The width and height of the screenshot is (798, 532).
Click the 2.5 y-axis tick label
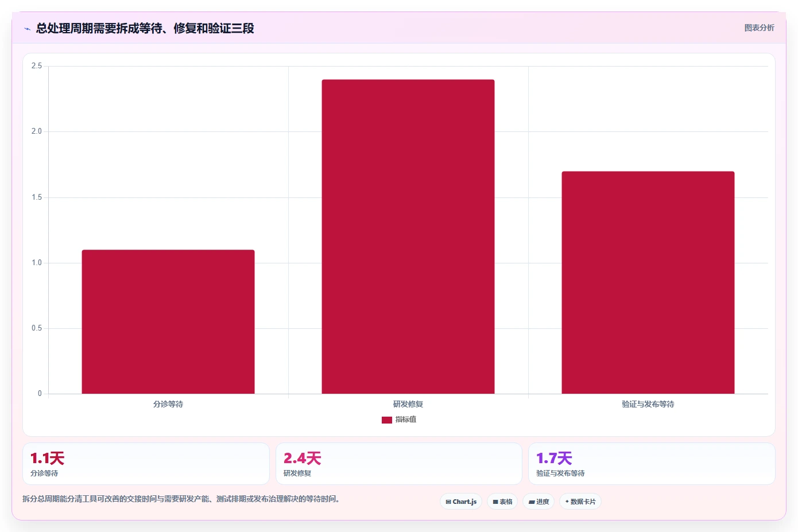coord(37,66)
